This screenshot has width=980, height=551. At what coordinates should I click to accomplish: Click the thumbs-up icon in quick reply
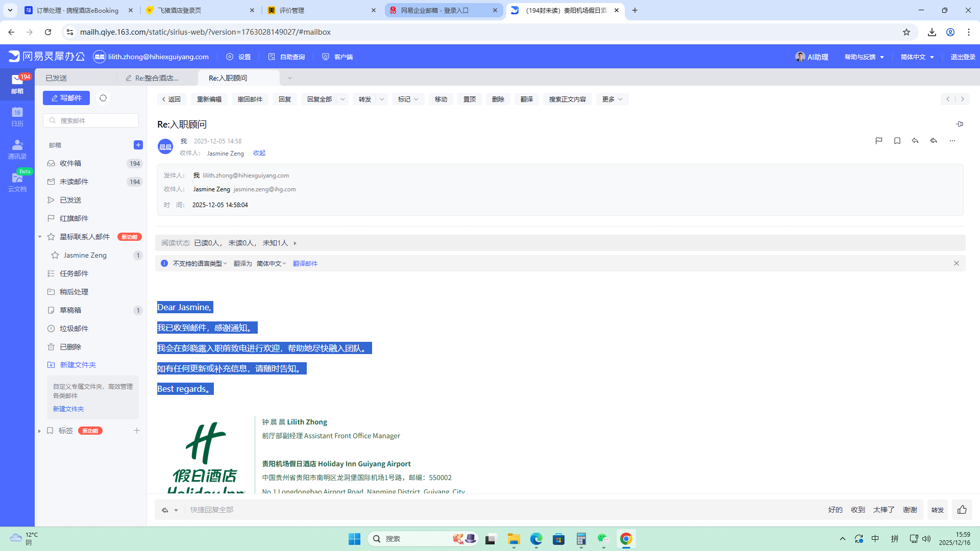coord(962,510)
